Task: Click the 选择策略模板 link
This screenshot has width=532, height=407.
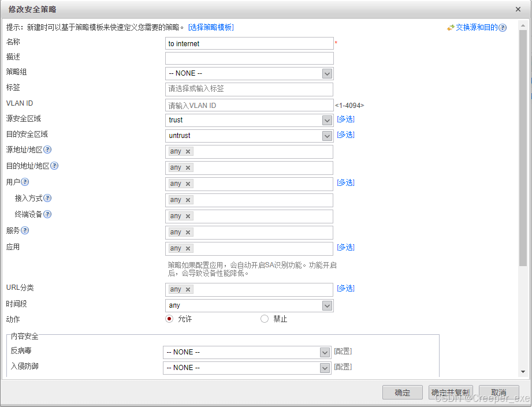Action: [x=211, y=28]
